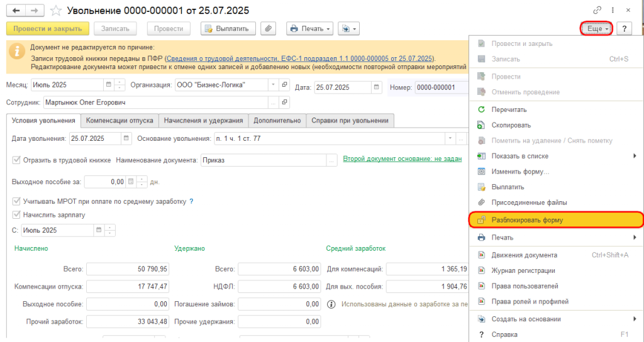
Task: Toggle Учитывать МРОТ checkbox
Action: coord(16,202)
